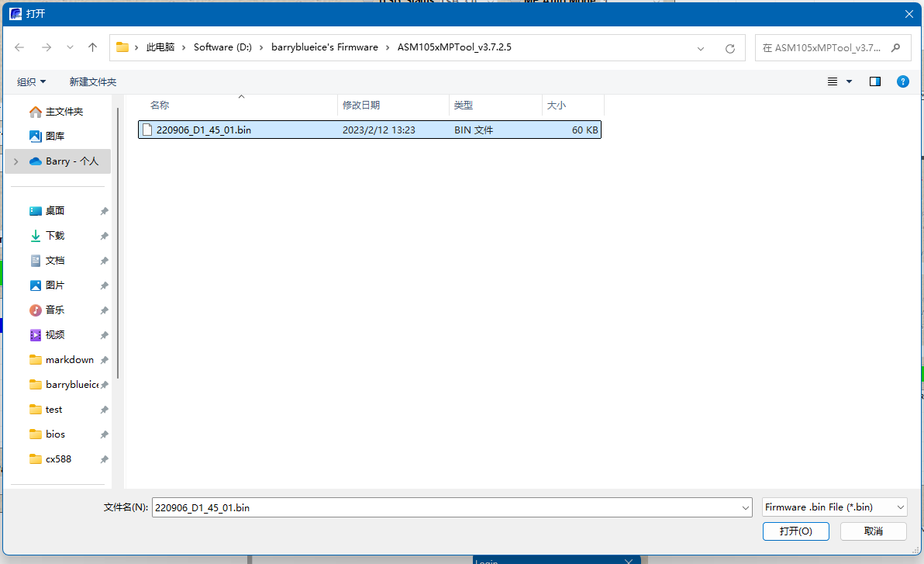Viewport: 924px width, 564px height.
Task: Refresh the current folder view
Action: [730, 48]
